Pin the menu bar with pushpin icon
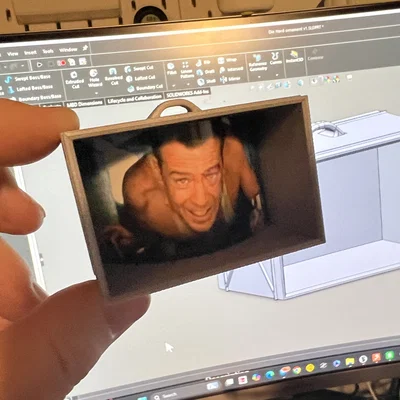 coord(85,48)
